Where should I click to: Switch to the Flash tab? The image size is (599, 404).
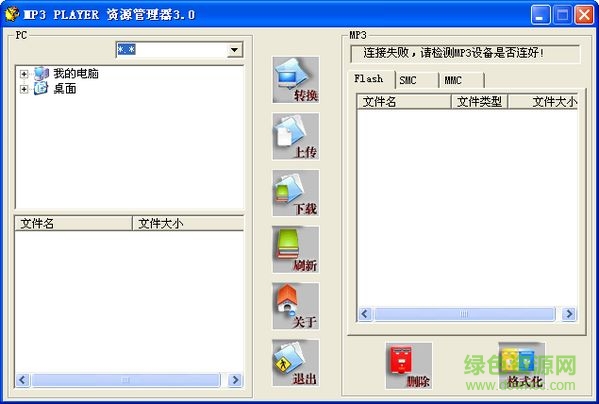[371, 79]
